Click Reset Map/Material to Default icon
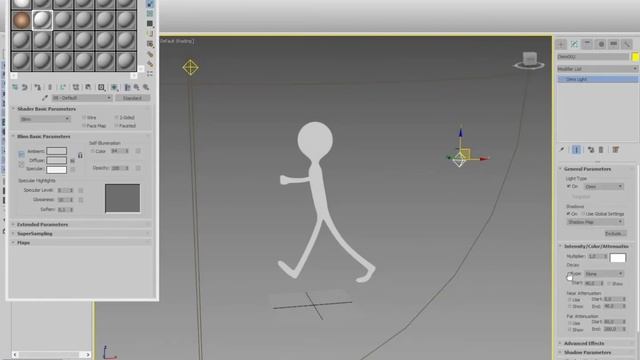The width and height of the screenshot is (640, 360). (x=50, y=87)
